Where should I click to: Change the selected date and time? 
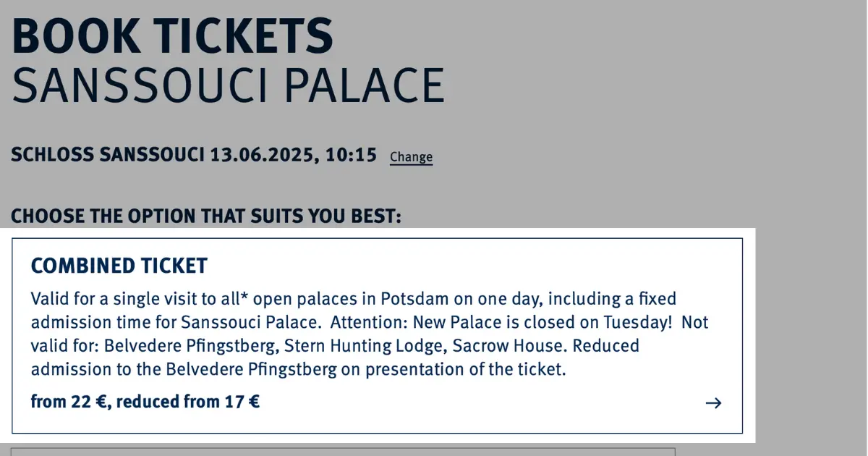[x=411, y=157]
